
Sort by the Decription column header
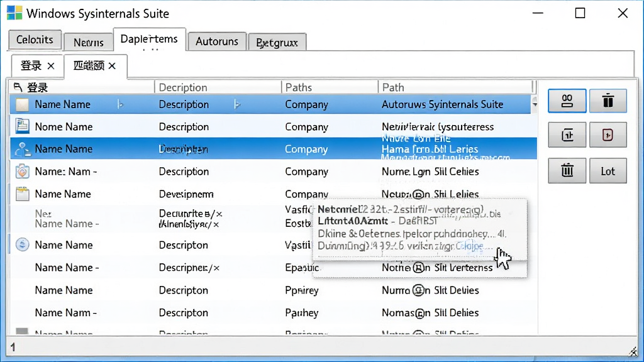tap(218, 87)
